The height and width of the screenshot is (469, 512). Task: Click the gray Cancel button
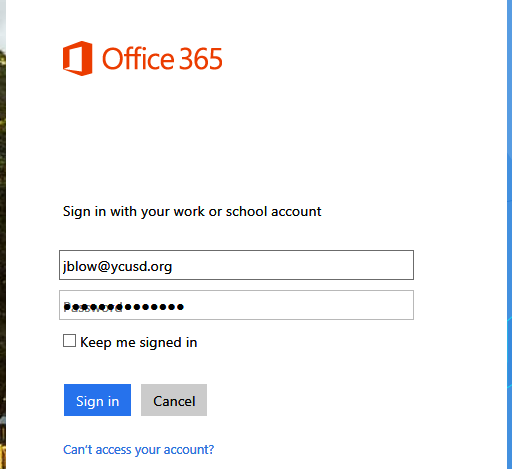point(174,400)
